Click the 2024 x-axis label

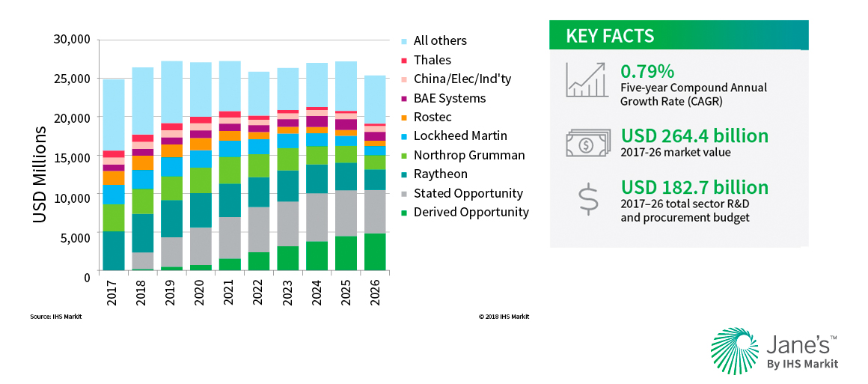(317, 294)
